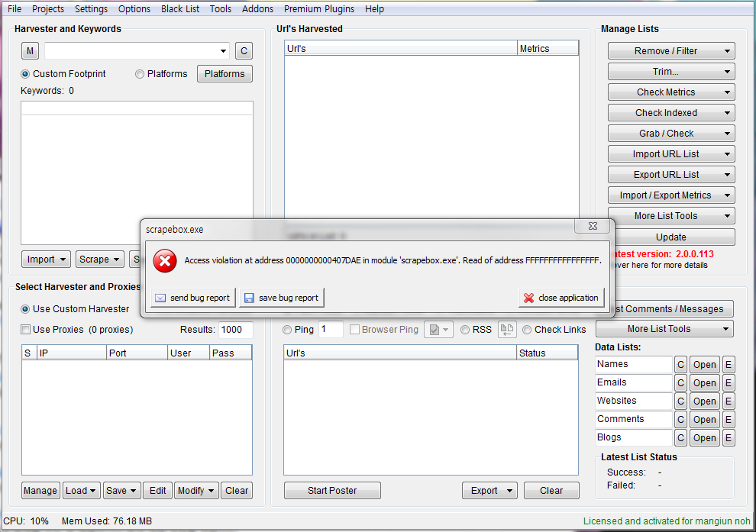This screenshot has width=756, height=532.
Task: Edit Blogs list with E button
Action: click(728, 438)
